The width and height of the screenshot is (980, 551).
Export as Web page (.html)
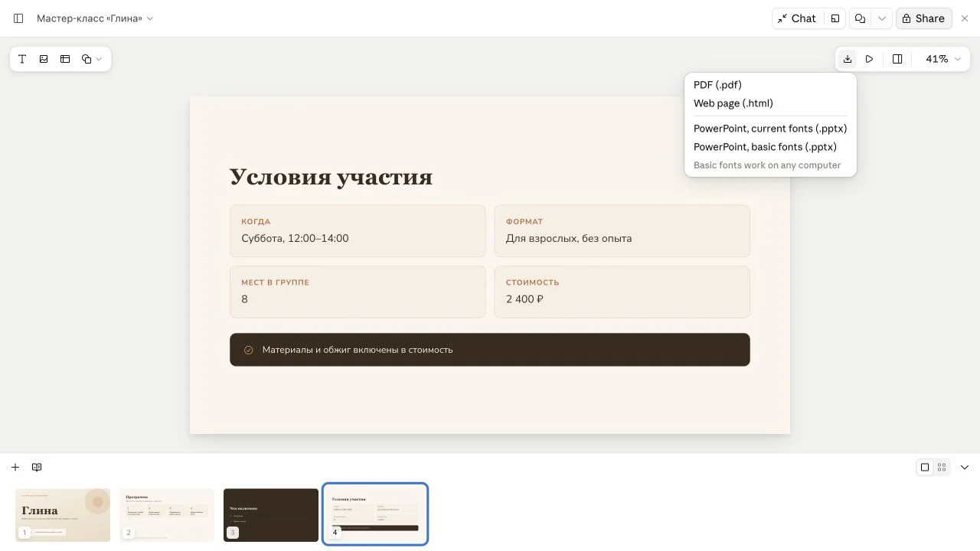click(770, 103)
